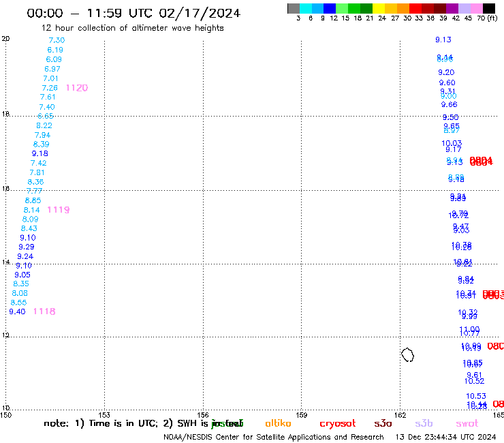Pick the pink swatch in the color legend
The height and width of the screenshot is (443, 504).
tap(476, 8)
